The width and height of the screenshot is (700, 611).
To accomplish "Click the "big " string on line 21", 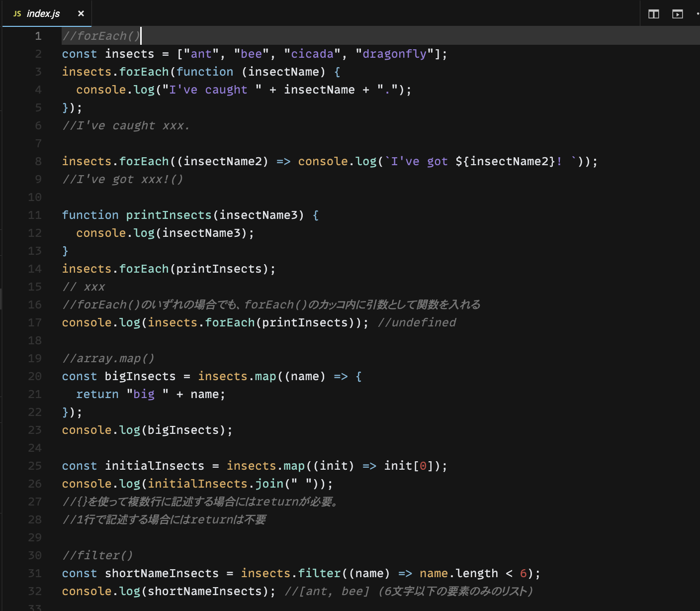I will [148, 394].
